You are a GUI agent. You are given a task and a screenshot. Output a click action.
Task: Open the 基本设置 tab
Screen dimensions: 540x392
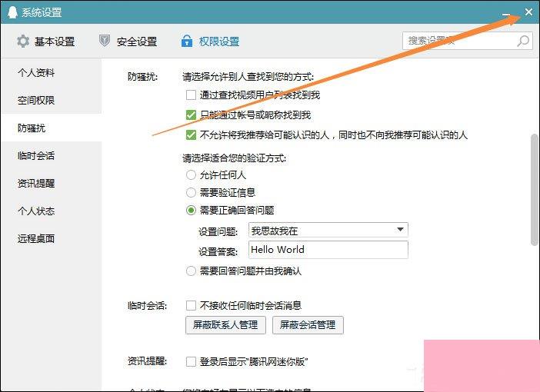[46, 42]
